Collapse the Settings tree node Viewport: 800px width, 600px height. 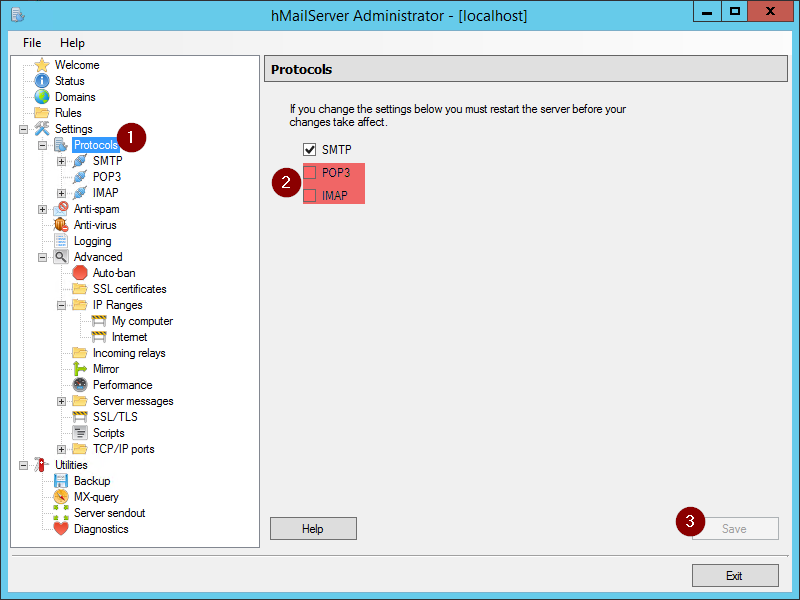[x=23, y=129]
